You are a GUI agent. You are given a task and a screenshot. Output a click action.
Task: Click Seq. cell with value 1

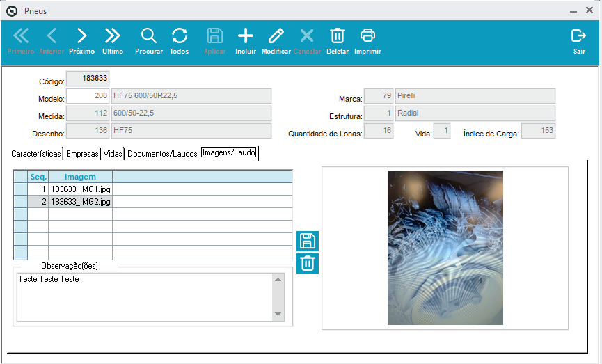coord(38,189)
